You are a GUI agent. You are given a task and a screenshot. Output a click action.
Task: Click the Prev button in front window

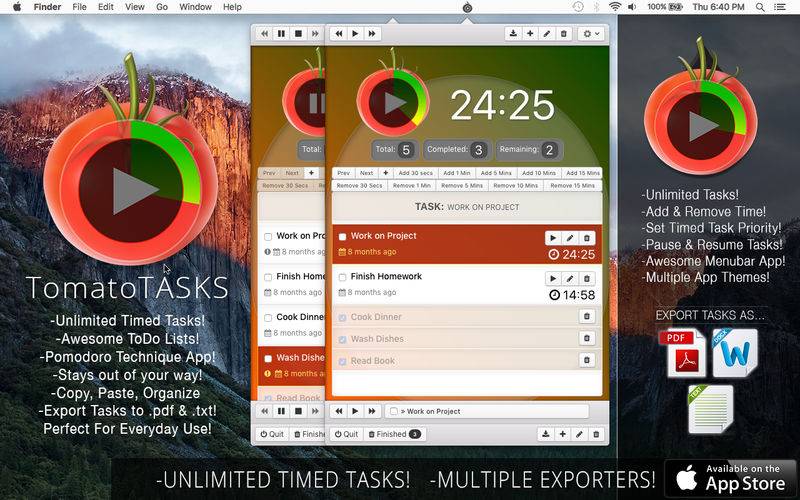344,173
